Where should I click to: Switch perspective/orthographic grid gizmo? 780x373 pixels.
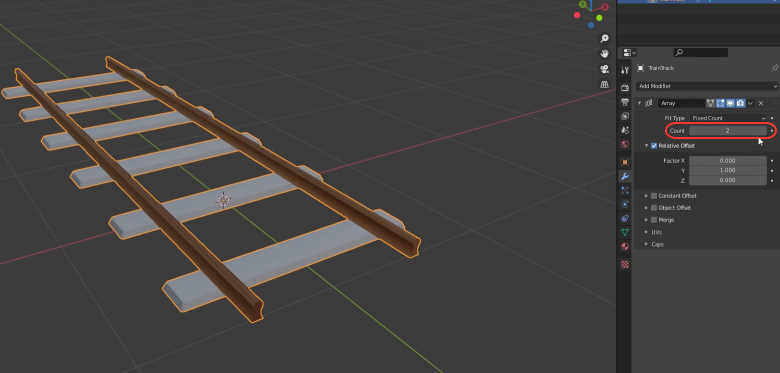(x=605, y=84)
